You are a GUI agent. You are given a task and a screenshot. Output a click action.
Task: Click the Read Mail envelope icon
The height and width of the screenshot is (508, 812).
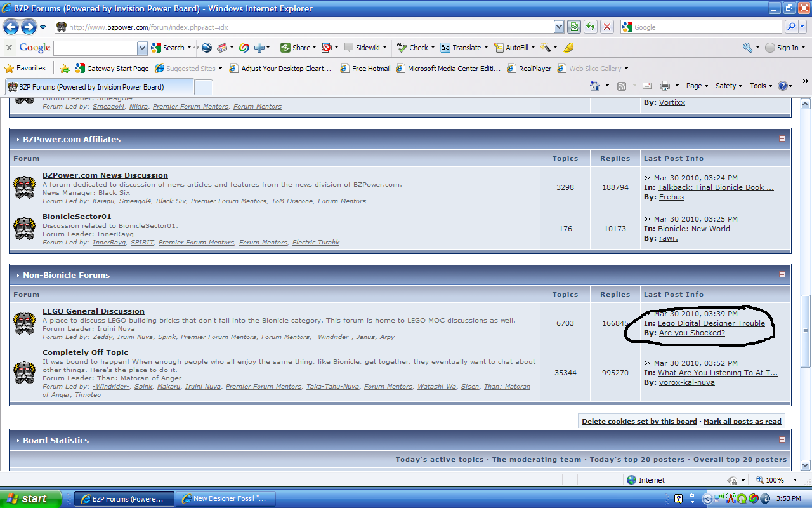pyautogui.click(x=647, y=86)
